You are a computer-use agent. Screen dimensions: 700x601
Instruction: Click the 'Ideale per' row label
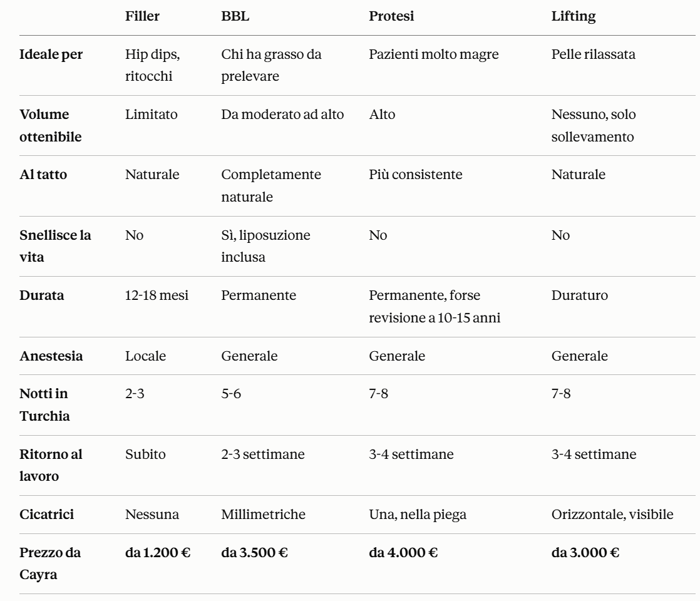51,54
